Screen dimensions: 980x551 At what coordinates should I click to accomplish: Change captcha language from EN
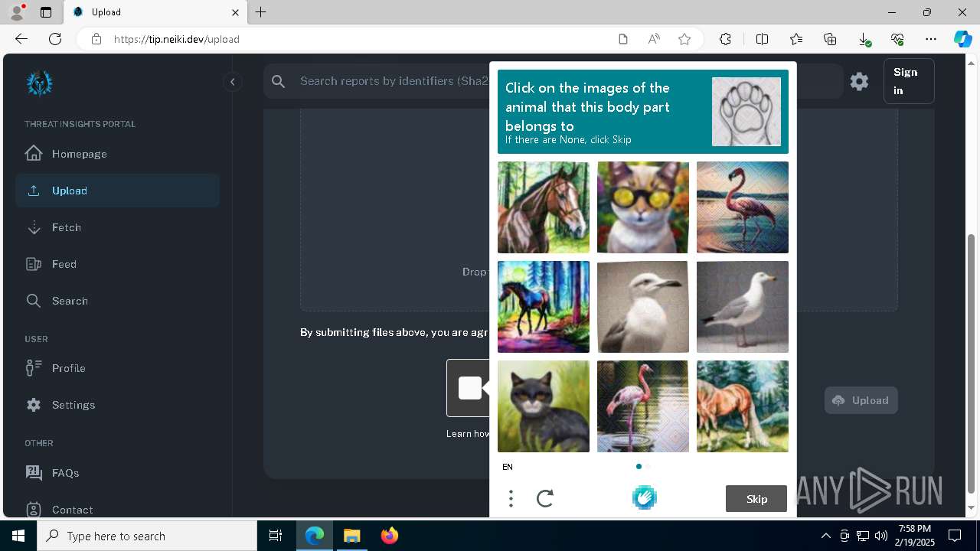pos(508,467)
